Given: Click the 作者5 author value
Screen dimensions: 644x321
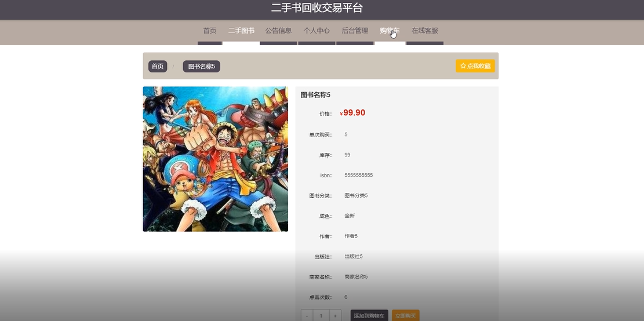Looking at the screenshot, I should click(351, 236).
